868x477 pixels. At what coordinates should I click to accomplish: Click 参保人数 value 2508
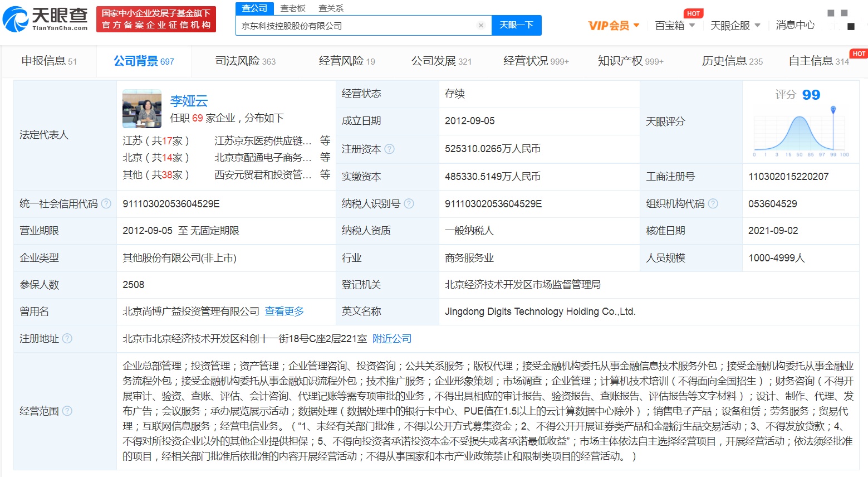click(x=134, y=285)
